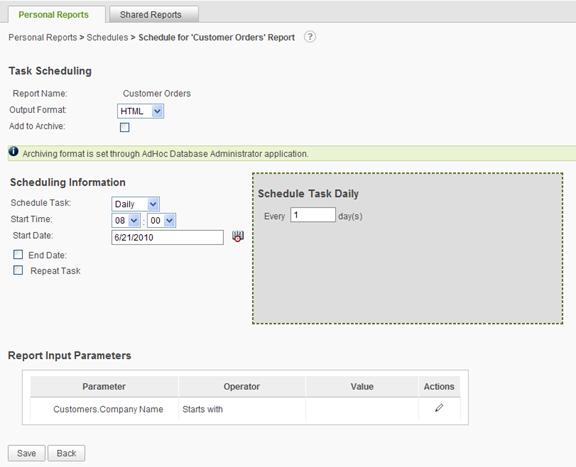Open the Start Time hour dropdown
The height and width of the screenshot is (467, 576).
pos(126,220)
